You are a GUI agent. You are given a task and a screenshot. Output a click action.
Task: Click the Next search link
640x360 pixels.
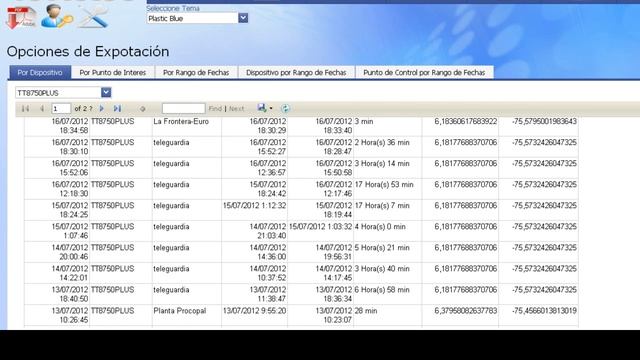tap(237, 109)
